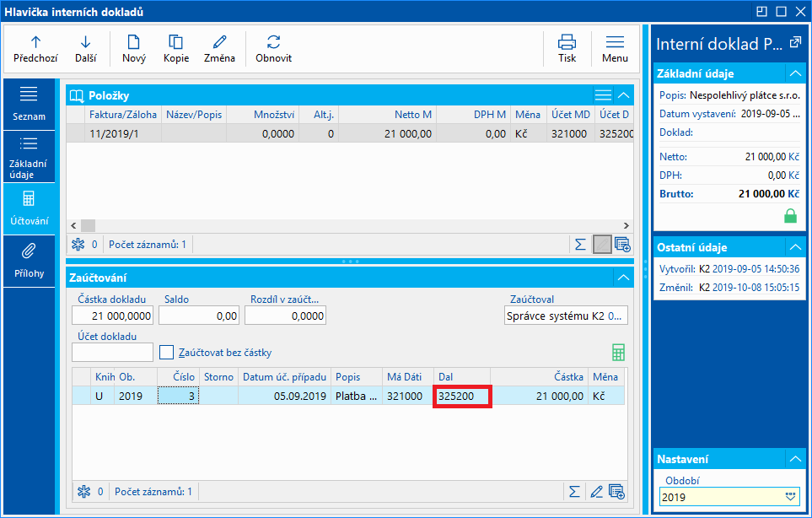Refresh data with Obnovit icon
The width and height of the screenshot is (812, 518).
(x=273, y=49)
